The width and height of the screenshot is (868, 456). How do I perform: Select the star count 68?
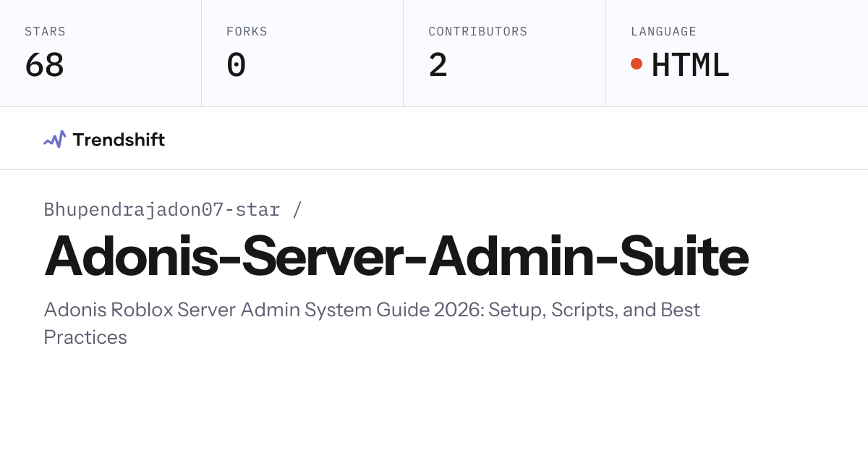coord(44,64)
